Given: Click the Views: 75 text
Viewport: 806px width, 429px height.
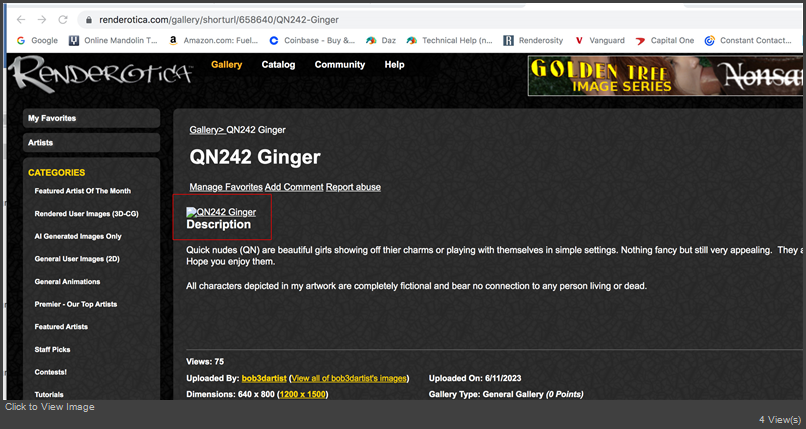Looking at the screenshot, I should click(205, 362).
